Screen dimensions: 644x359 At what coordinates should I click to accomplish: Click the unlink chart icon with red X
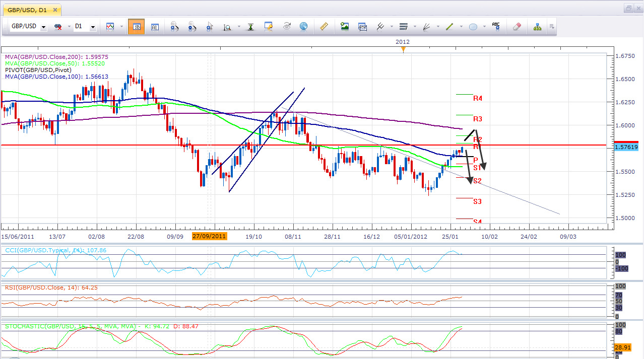[58, 27]
